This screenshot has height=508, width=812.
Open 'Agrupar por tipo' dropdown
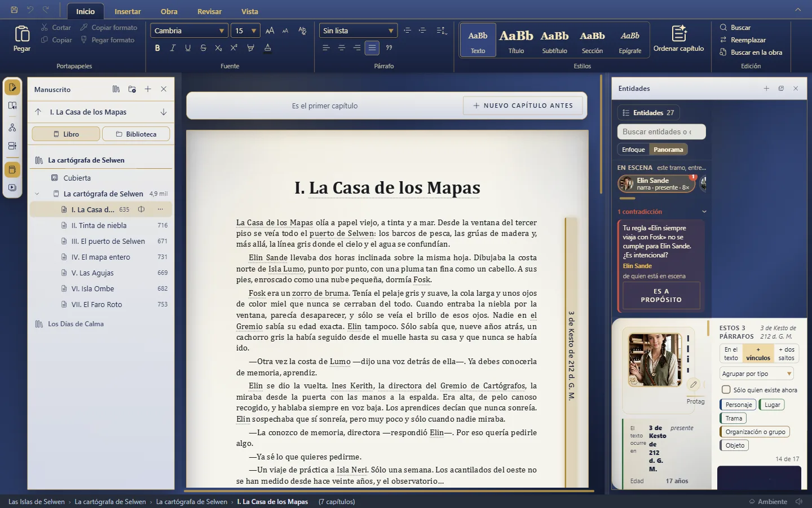[757, 374]
